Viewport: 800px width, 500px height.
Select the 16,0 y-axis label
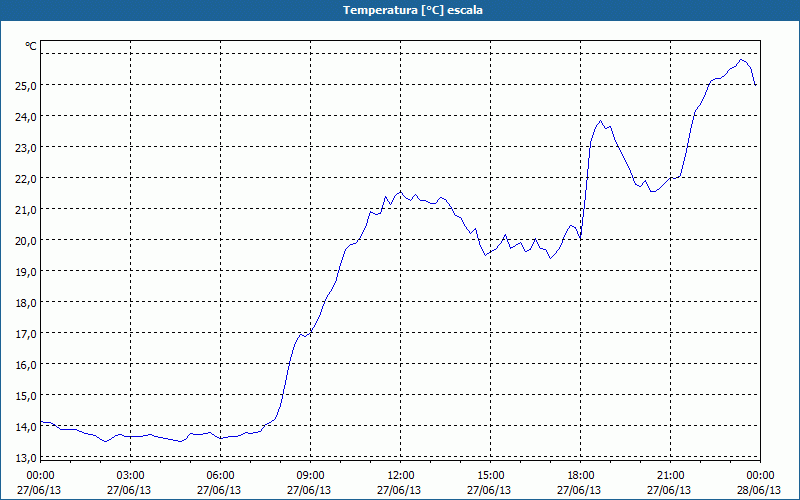coord(25,365)
